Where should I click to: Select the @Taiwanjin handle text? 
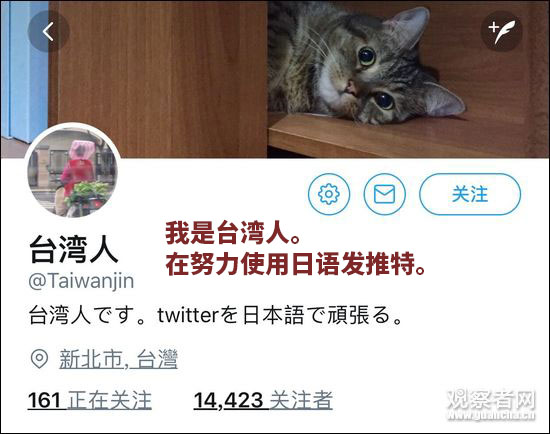tap(81, 281)
